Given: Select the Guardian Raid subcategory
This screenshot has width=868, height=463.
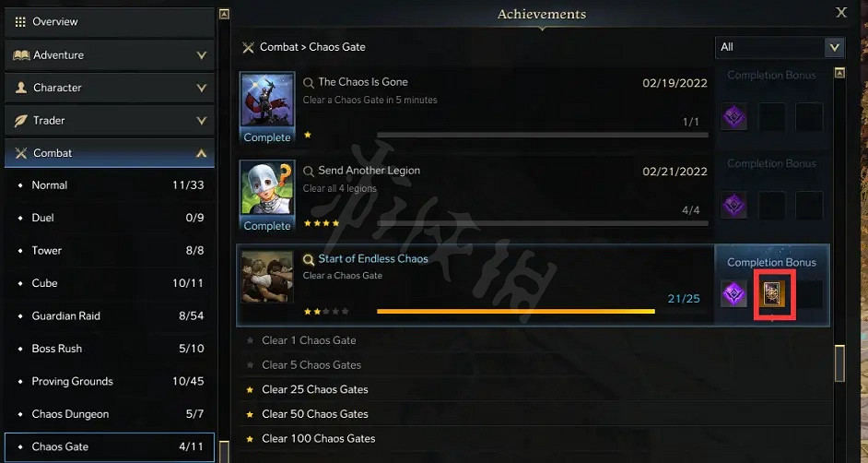Looking at the screenshot, I should 110,315.
